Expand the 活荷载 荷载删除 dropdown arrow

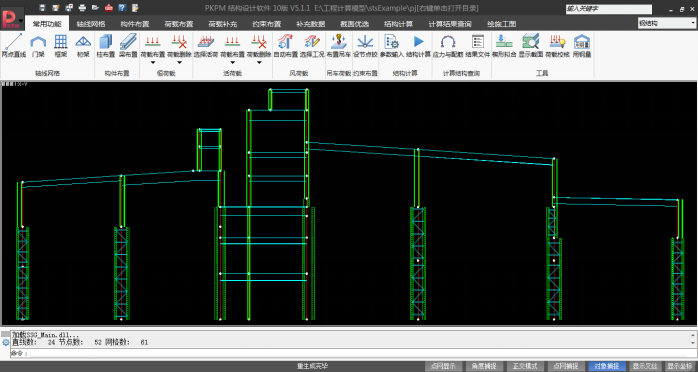[259, 63]
